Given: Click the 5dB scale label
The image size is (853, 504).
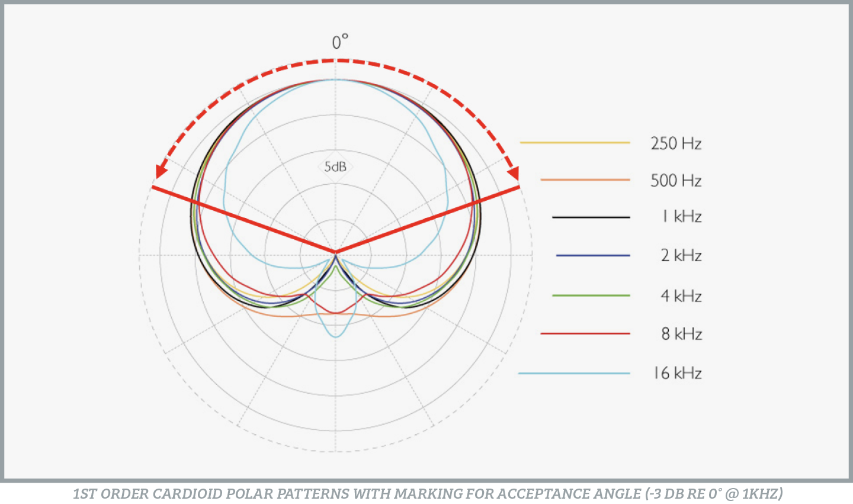Looking at the screenshot, I should (335, 167).
